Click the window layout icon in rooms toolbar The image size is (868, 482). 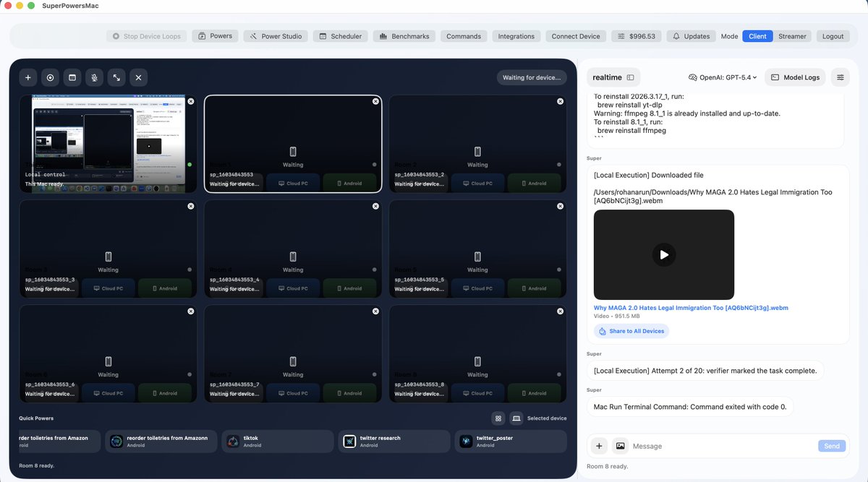pos(72,77)
